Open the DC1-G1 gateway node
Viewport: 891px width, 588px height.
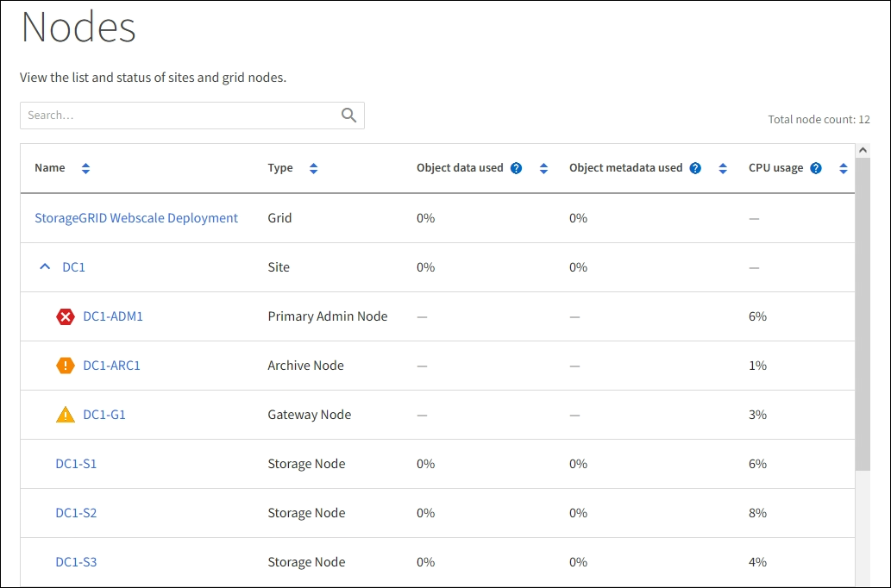104,415
